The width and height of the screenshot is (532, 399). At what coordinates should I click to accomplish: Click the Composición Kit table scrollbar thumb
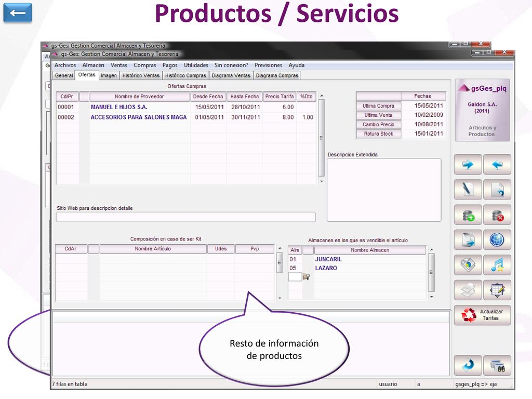[280, 262]
